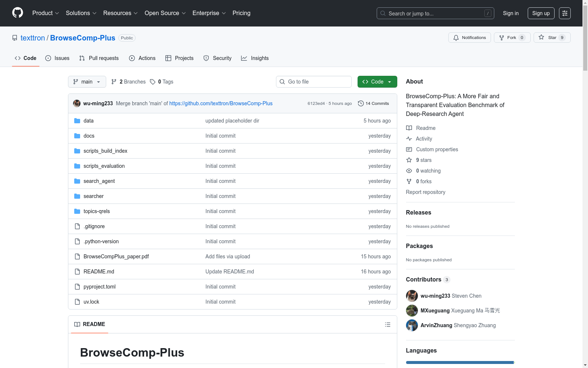Click the Sign up button
The width and height of the screenshot is (588, 368).
point(541,13)
